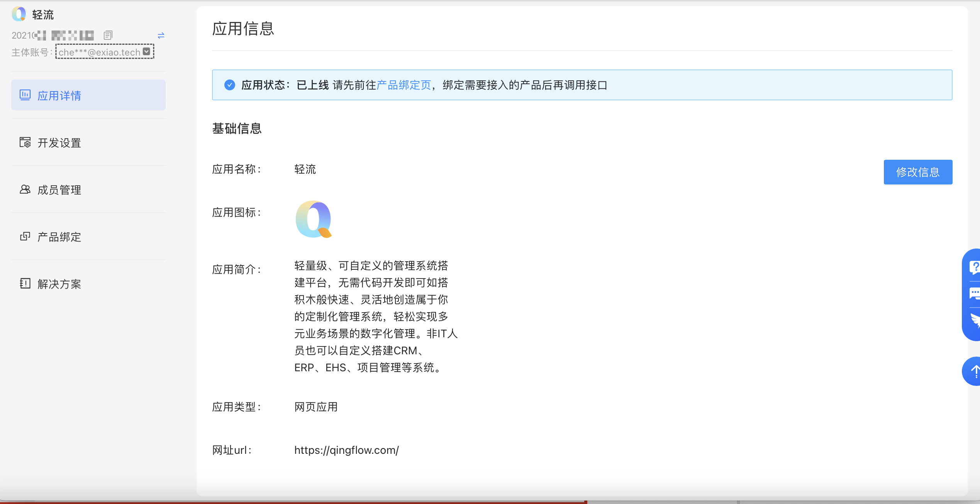This screenshot has width=980, height=504.
Task: Open the chat message floating icon
Action: (x=975, y=294)
